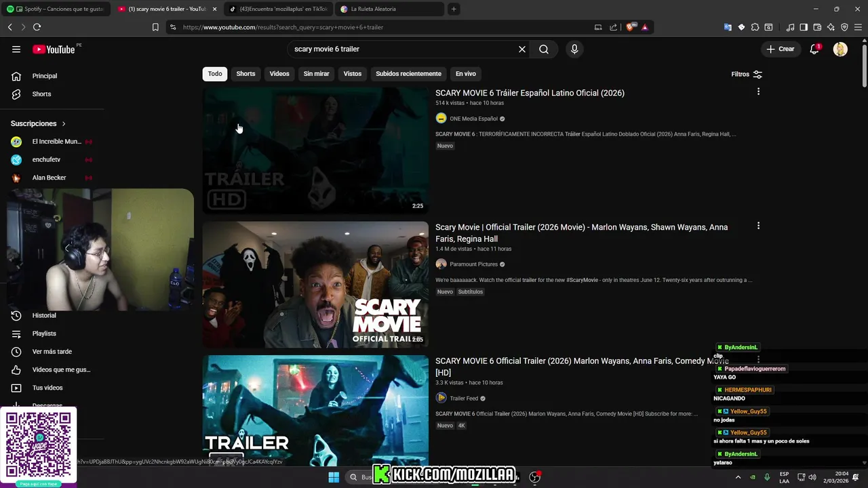The image size is (868, 488).
Task: Open more options for Paramount trailer video
Action: pyautogui.click(x=758, y=226)
